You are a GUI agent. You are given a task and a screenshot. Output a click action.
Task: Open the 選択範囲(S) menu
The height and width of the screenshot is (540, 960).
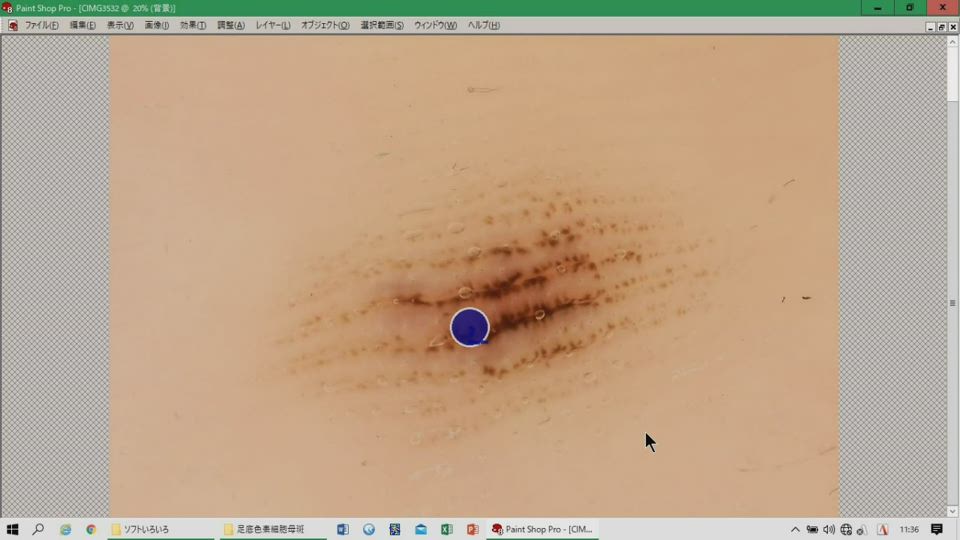(x=382, y=25)
